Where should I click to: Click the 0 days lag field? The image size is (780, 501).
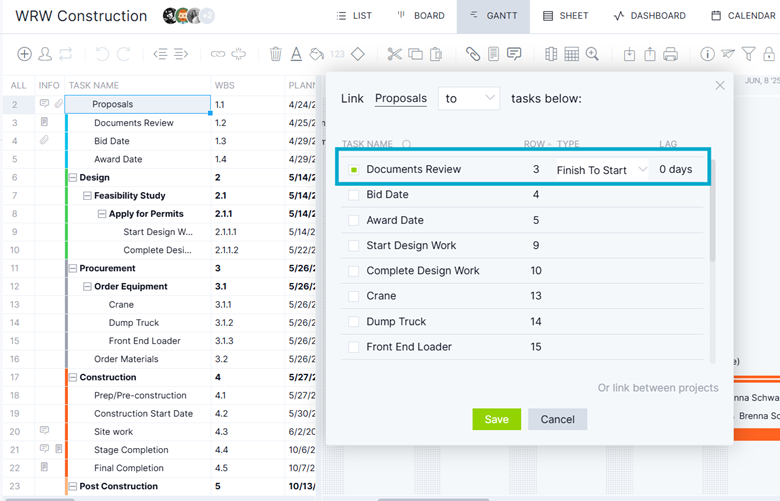[675, 170]
